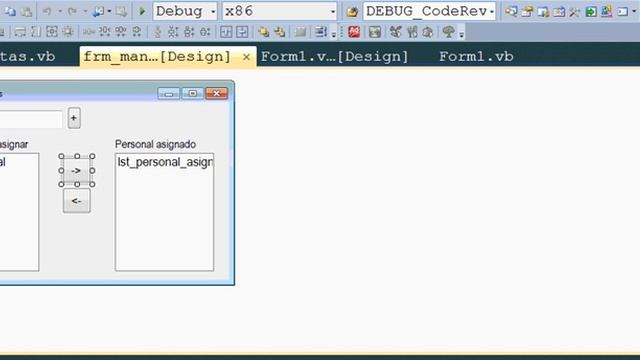Click Send to Back layout icon

[280, 32]
